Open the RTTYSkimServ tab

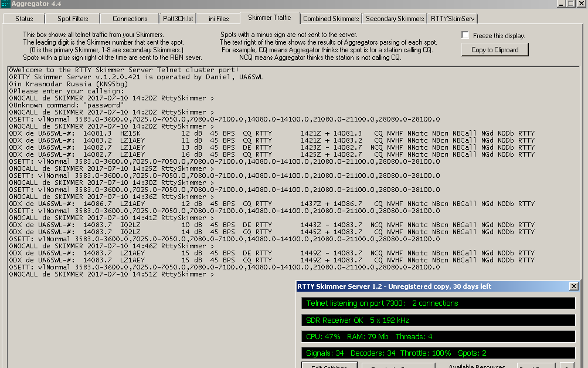click(453, 19)
